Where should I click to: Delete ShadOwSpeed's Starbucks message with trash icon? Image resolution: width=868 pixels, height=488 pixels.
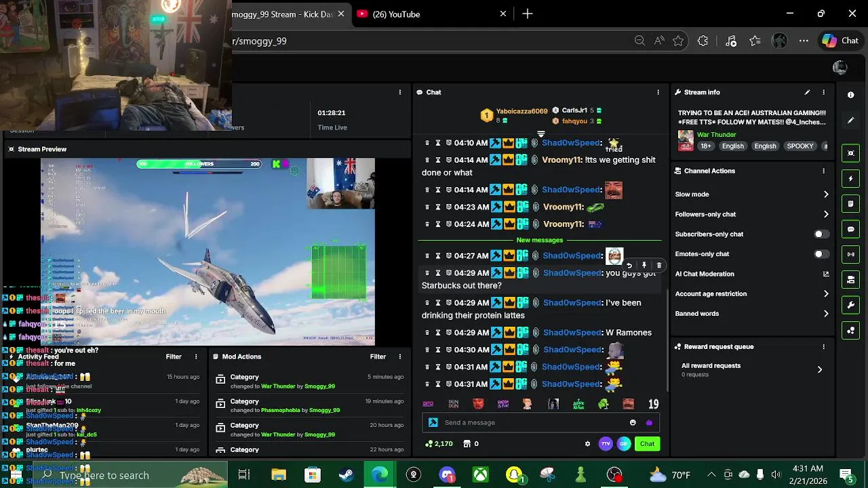[658, 266]
